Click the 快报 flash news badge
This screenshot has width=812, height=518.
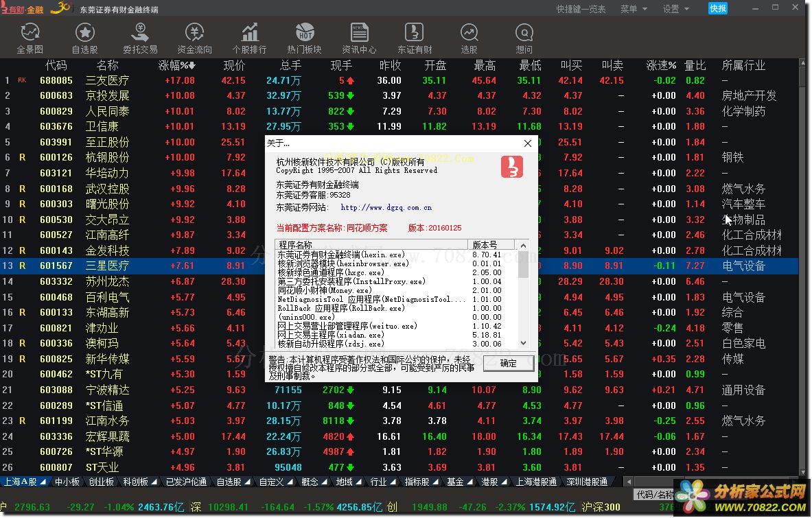pyautogui.click(x=718, y=8)
